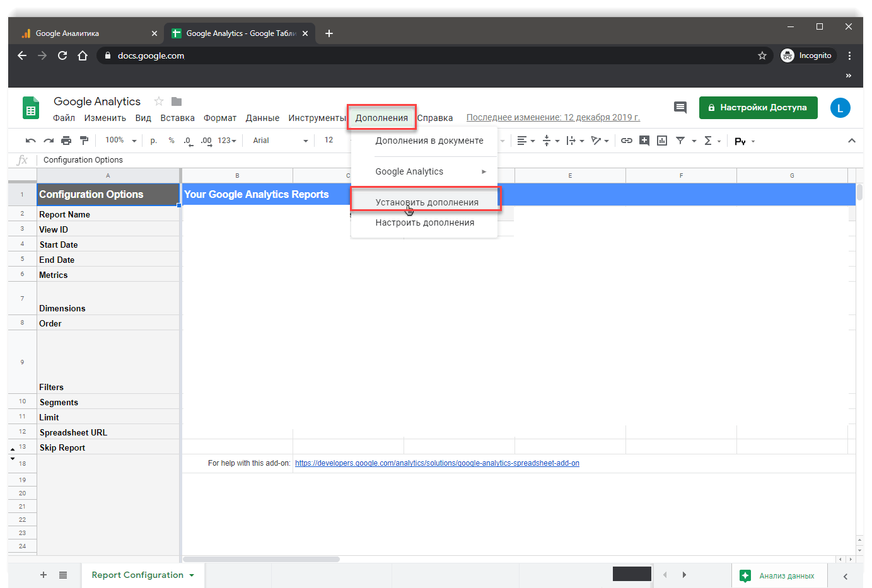Open the 100% zoom dropdown
The image size is (872, 588).
(x=120, y=141)
